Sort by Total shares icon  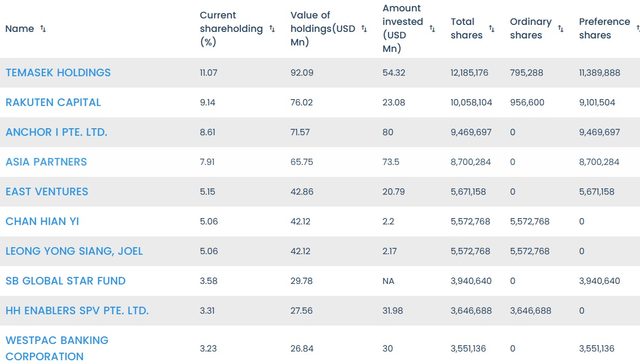tap(491, 29)
